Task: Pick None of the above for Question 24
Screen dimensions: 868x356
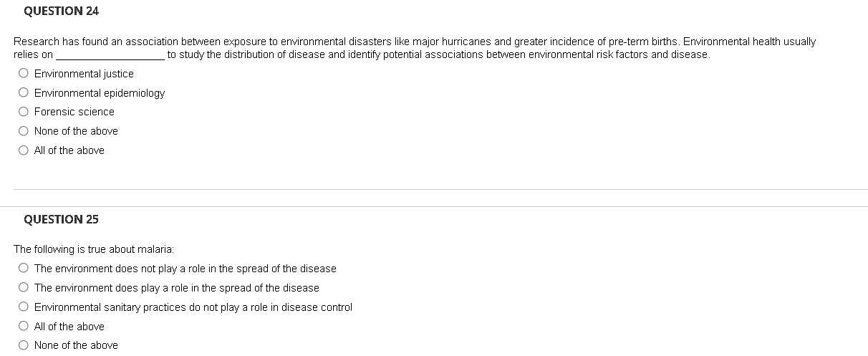Action: tap(24, 130)
